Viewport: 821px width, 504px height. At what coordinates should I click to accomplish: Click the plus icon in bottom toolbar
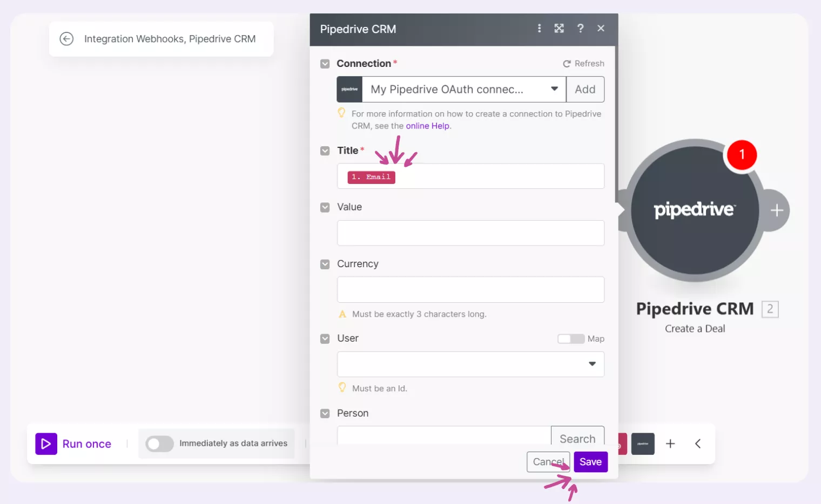pyautogui.click(x=670, y=444)
